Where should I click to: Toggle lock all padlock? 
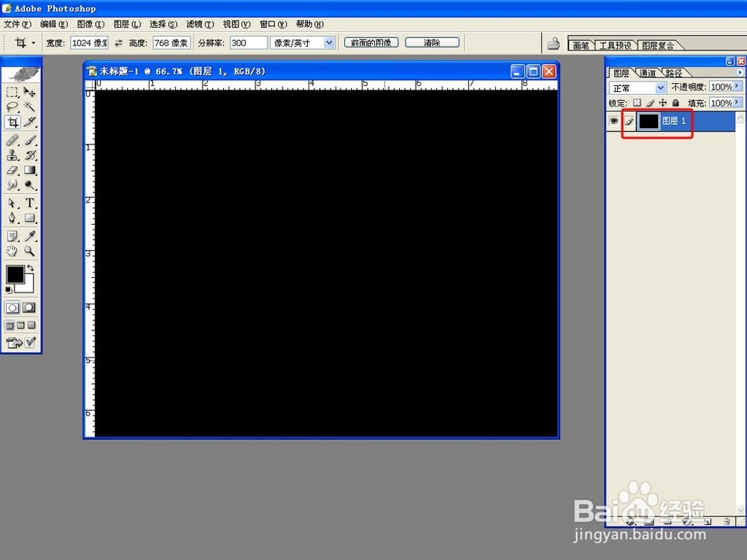pyautogui.click(x=675, y=103)
